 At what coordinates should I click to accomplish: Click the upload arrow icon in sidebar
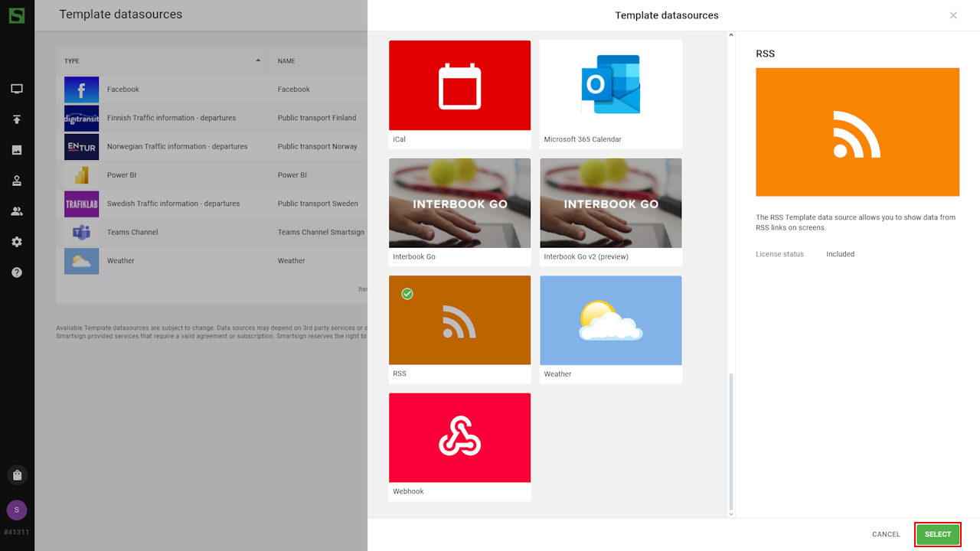17,119
